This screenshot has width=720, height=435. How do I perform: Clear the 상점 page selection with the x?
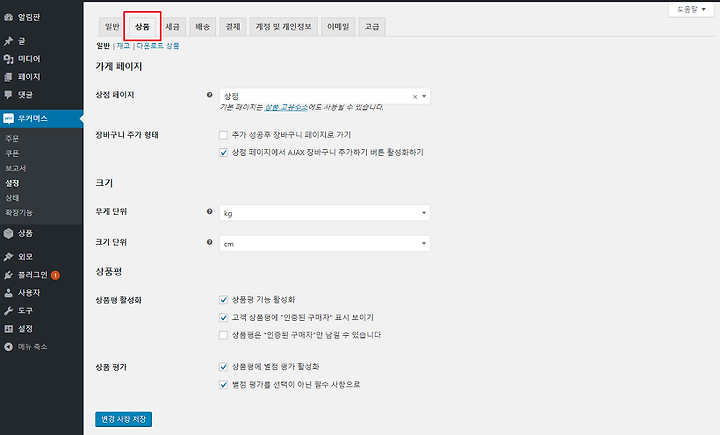[x=415, y=96]
